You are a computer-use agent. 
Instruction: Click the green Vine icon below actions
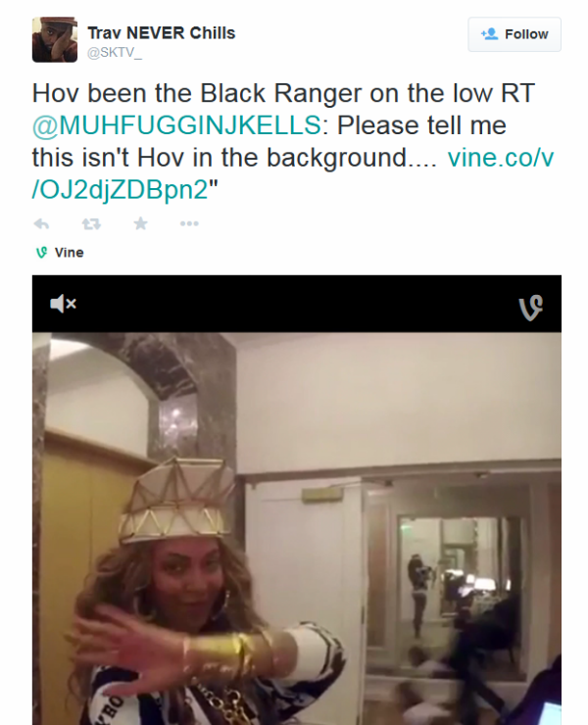point(41,253)
